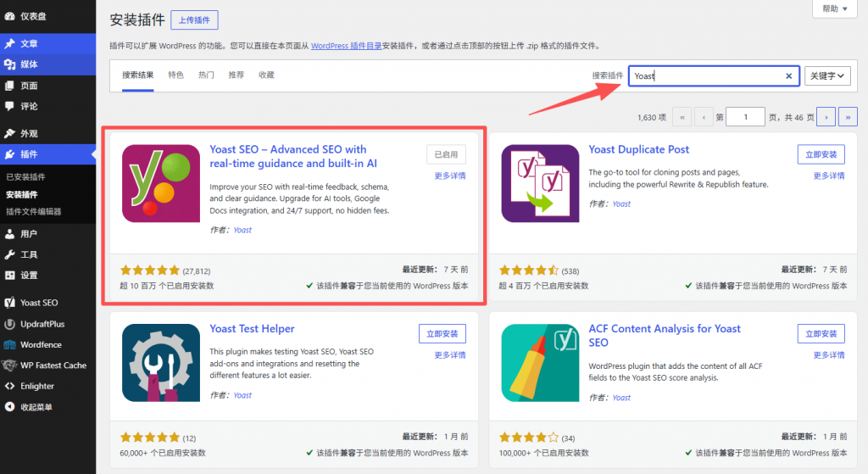
Task: Open the 关键字 search type dropdown
Action: (827, 75)
